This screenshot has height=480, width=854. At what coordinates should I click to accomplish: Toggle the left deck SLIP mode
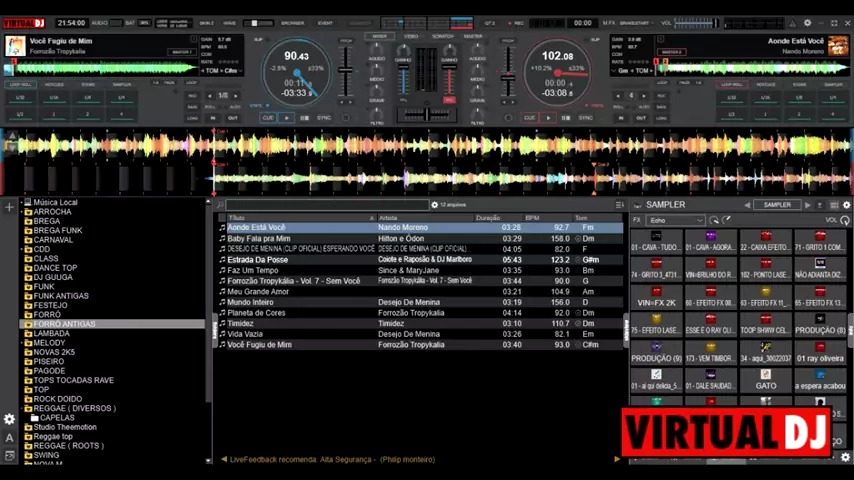tap(258, 39)
